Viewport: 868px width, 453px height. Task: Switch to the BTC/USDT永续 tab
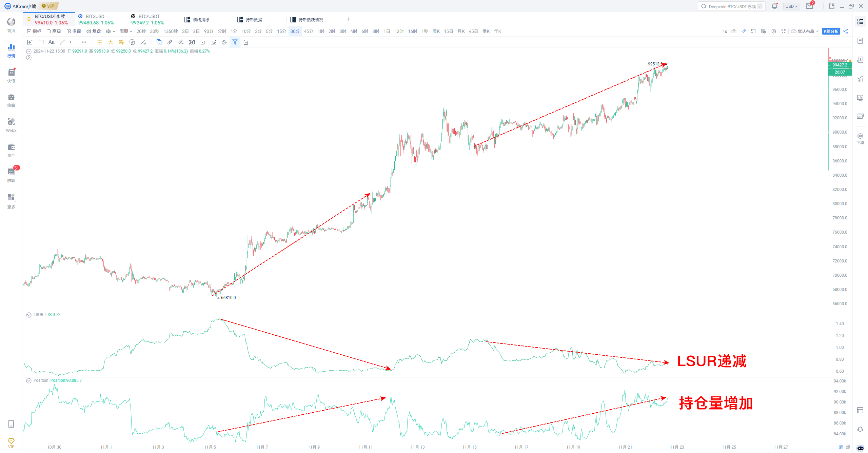coord(50,19)
